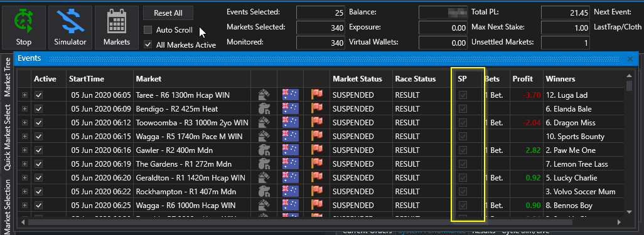Expand the Taree R6 1300m row

[x=24, y=95]
